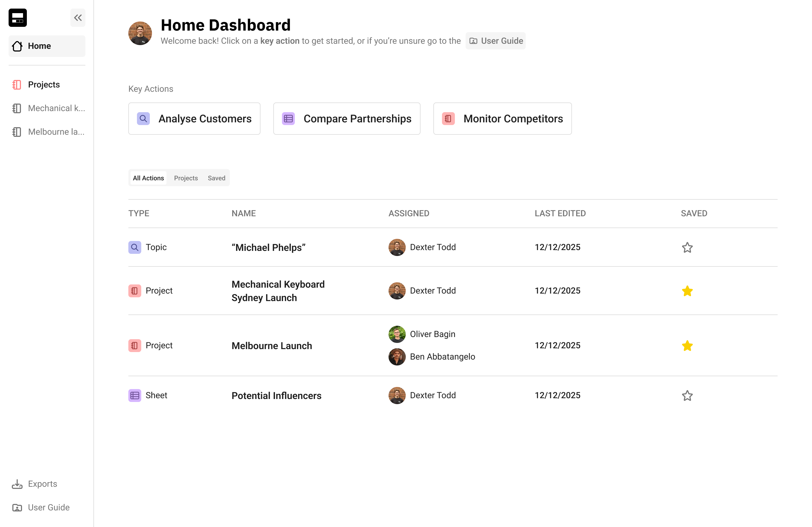Open the Exports icon in sidebar
Image resolution: width=812 pixels, height=527 pixels.
[17, 484]
